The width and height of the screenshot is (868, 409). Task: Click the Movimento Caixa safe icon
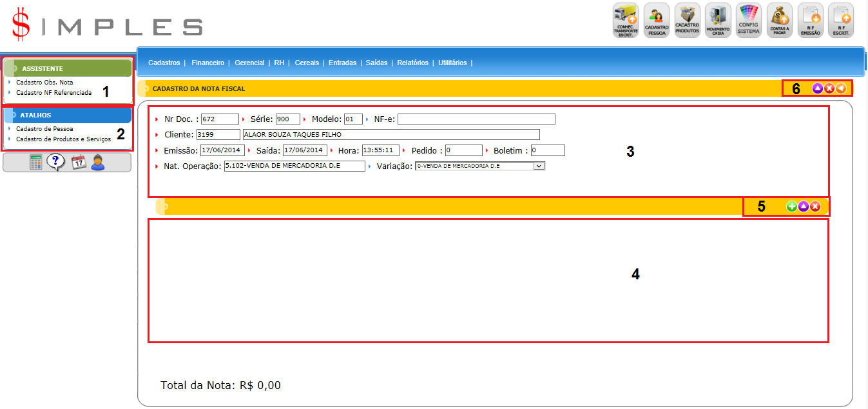click(x=718, y=21)
